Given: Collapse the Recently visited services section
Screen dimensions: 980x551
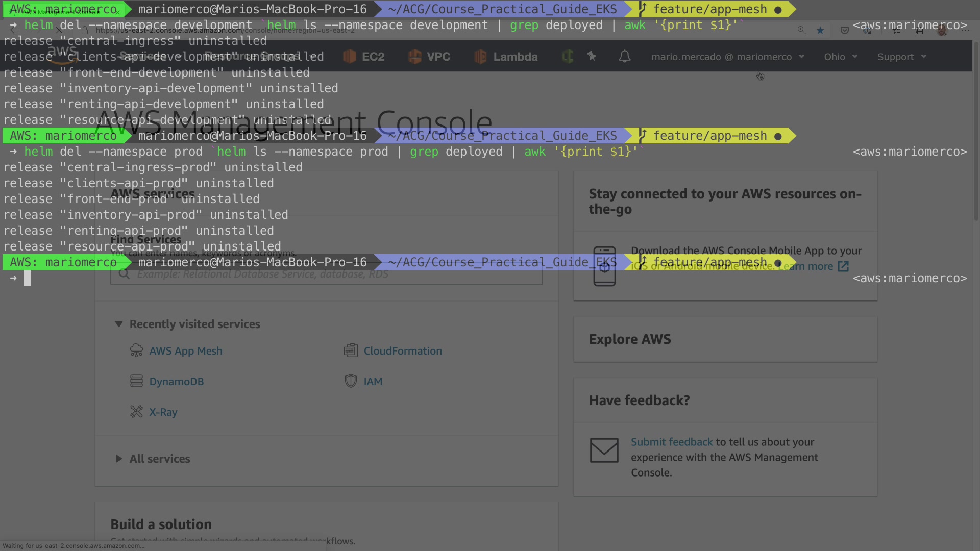Looking at the screenshot, I should 119,324.
